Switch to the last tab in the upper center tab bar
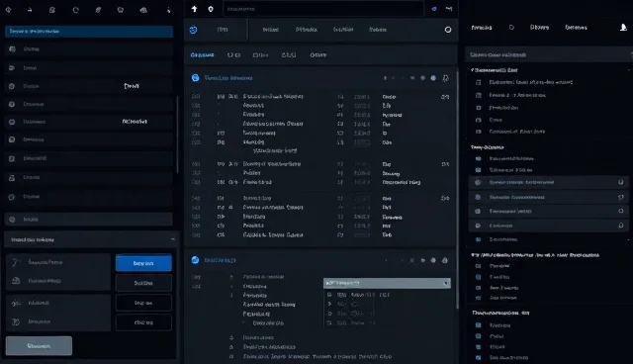Viewport: 633px width, 364px height. [378, 30]
